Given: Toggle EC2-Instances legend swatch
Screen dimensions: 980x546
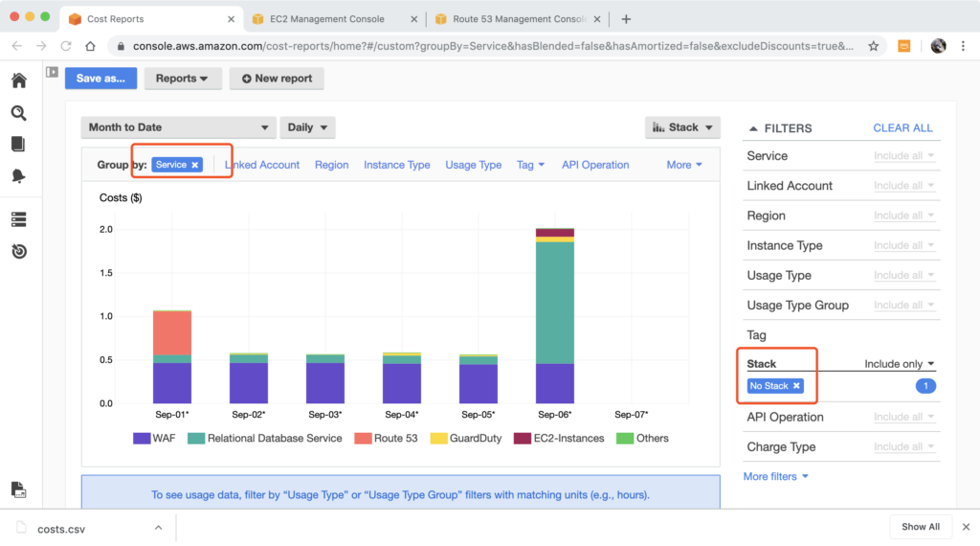Looking at the screenshot, I should [523, 439].
